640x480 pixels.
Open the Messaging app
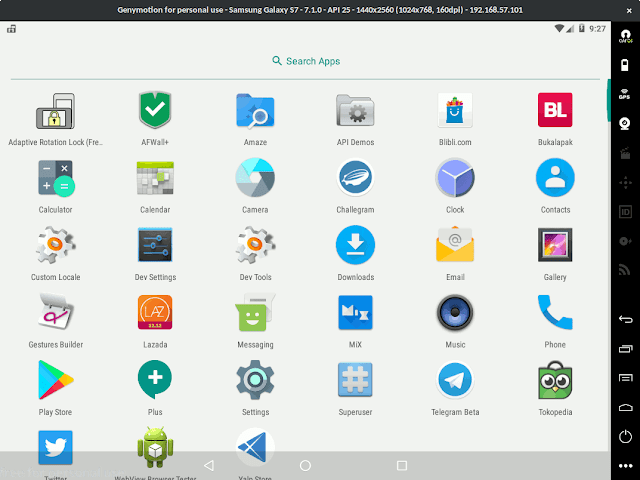255,312
